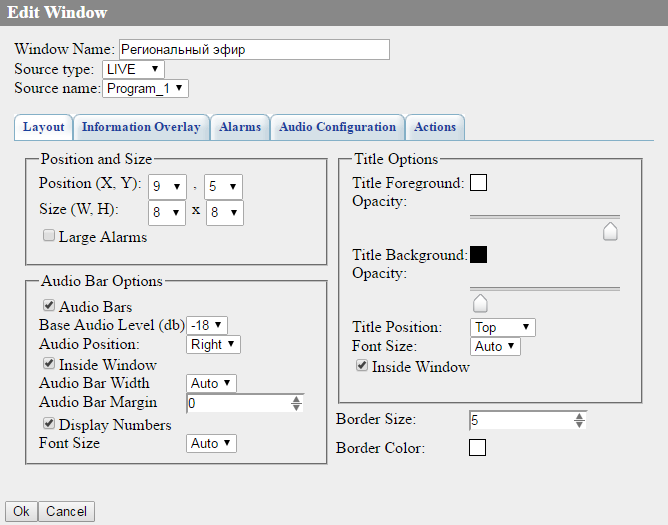This screenshot has height=525, width=668.
Task: Pick the Border Color swatch
Action: click(478, 447)
